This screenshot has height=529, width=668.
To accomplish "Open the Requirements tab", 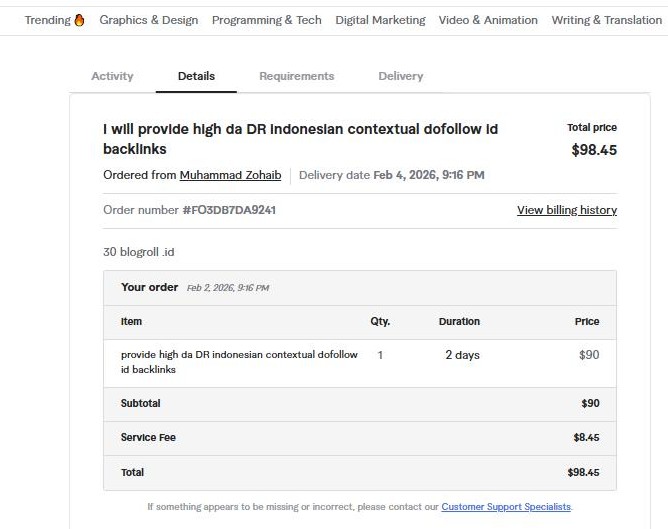I will click(x=297, y=76).
